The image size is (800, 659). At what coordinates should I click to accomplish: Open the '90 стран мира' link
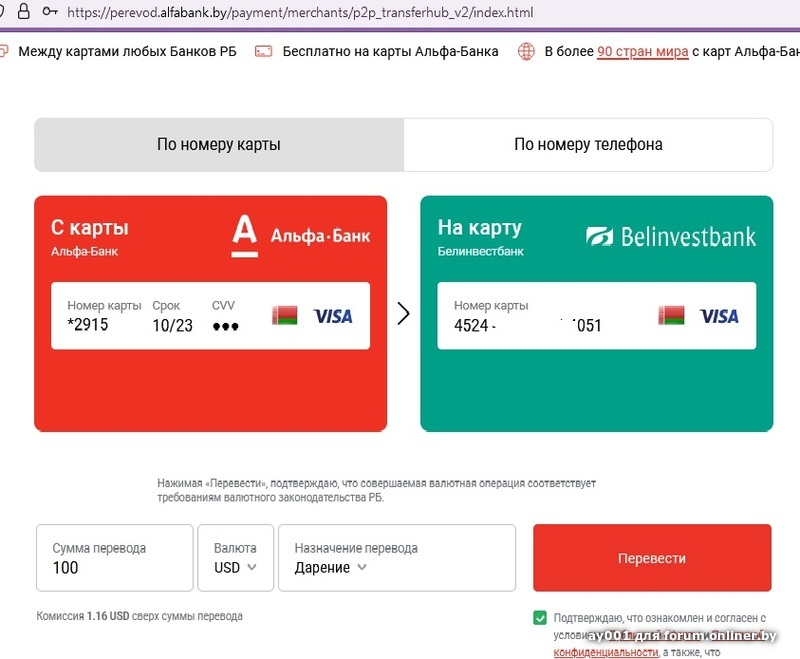642,52
